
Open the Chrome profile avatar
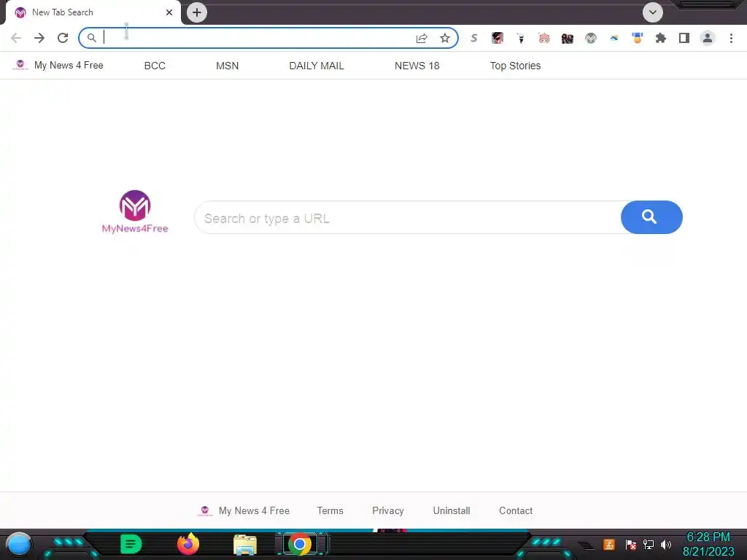point(708,38)
